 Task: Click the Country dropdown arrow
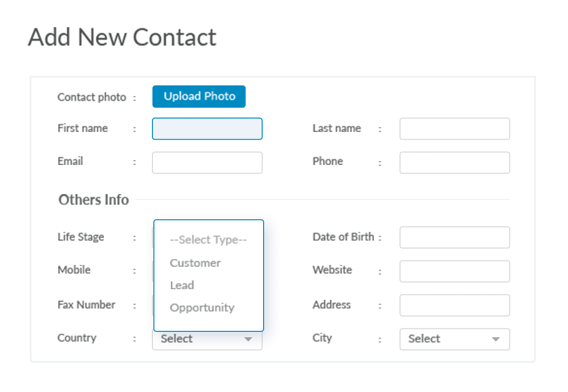point(248,340)
